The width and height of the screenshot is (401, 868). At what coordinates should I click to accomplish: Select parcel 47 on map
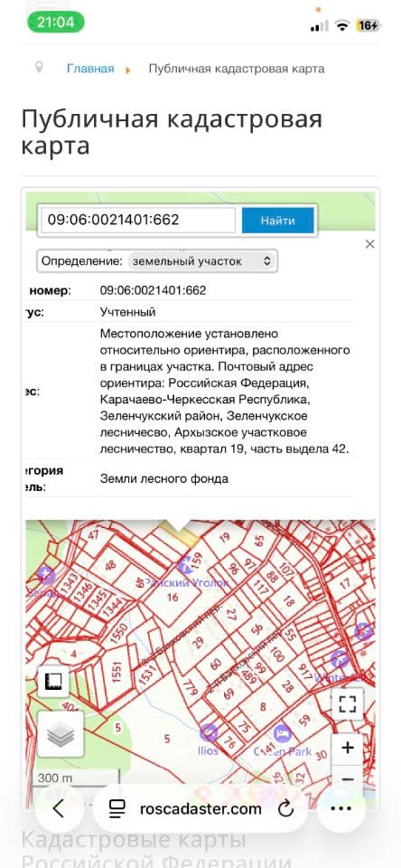93,534
